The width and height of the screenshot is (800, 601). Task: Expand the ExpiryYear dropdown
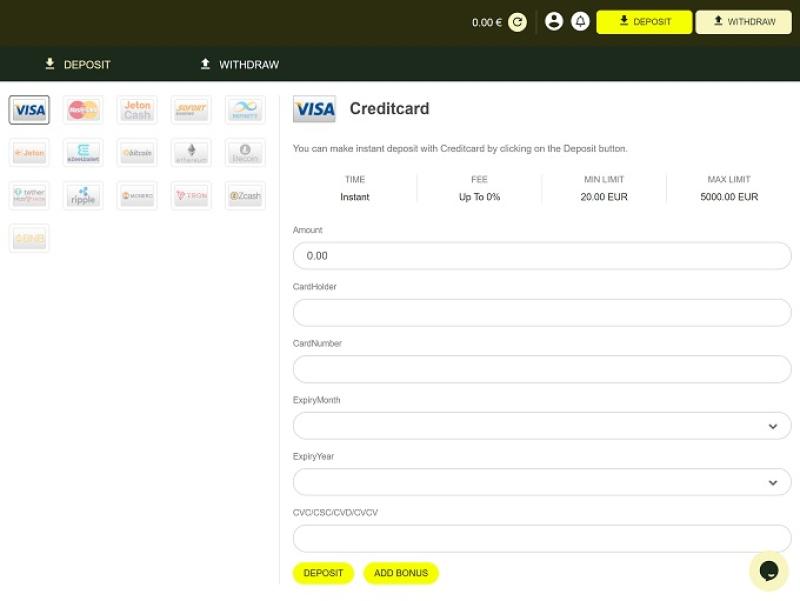541,482
